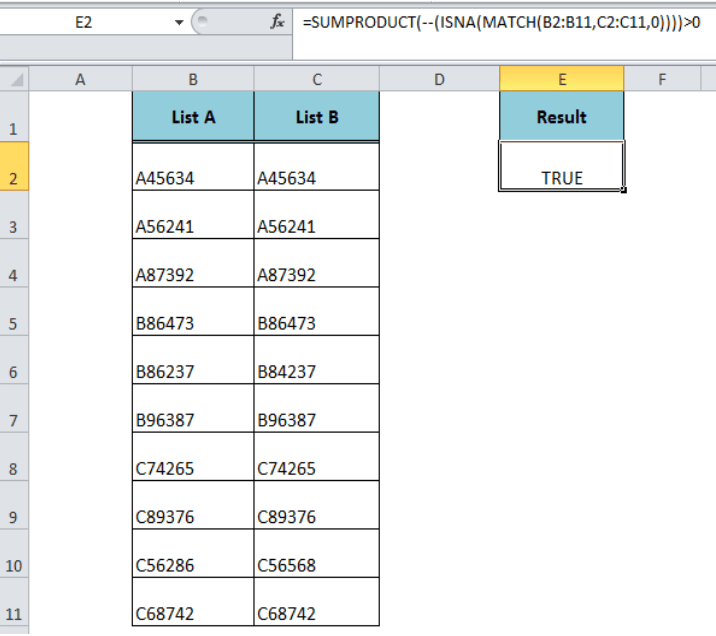Select column E header

pyautogui.click(x=562, y=79)
